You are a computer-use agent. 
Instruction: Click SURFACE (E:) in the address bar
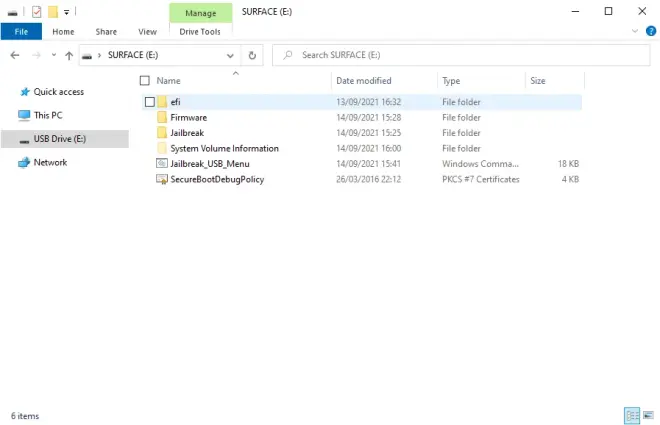pyautogui.click(x=133, y=55)
